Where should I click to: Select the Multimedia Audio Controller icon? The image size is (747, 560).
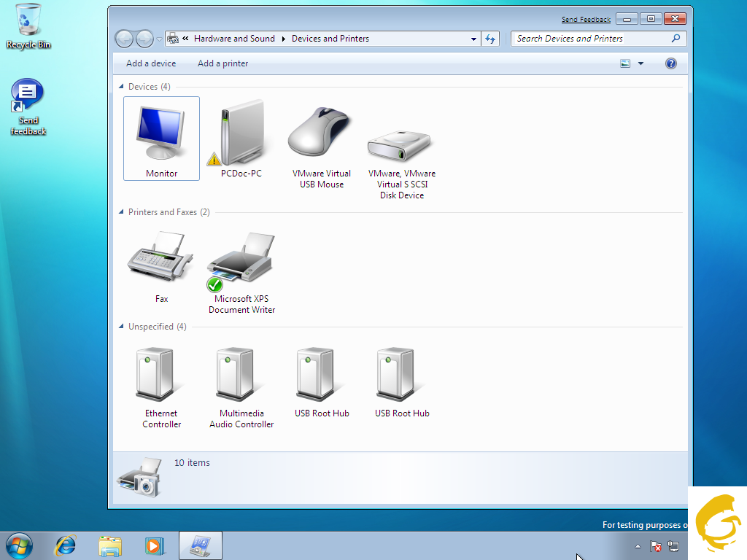coord(241,376)
